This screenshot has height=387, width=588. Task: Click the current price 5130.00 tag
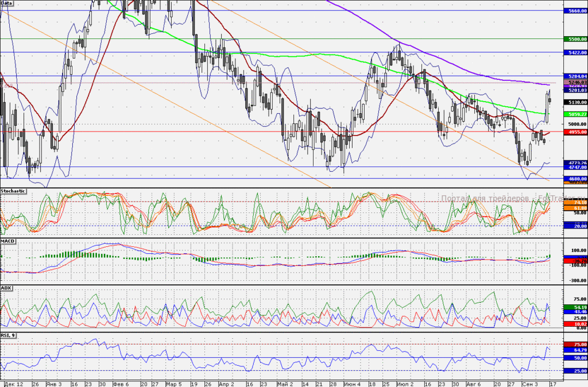pos(575,102)
